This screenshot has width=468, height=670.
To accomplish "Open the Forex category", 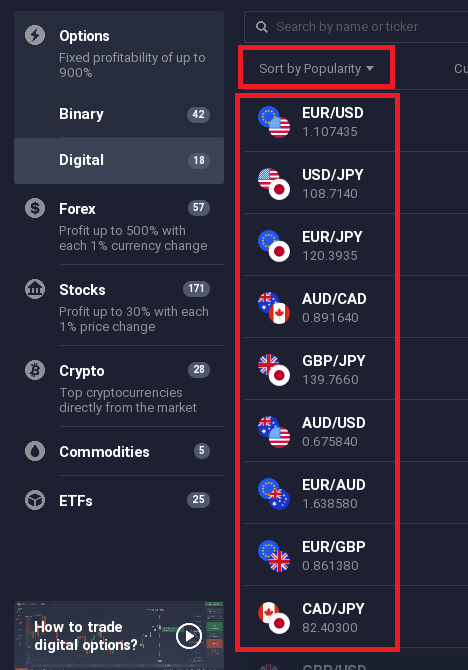I will [119, 226].
